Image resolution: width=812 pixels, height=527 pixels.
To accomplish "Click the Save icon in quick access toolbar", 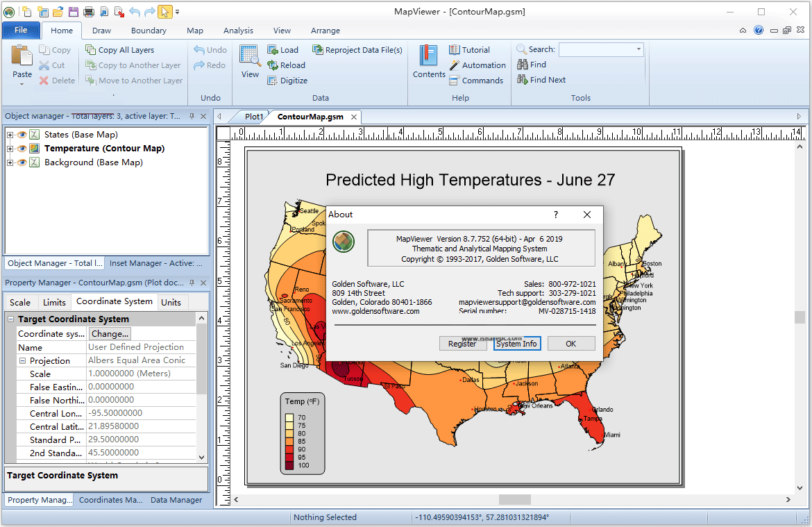I will (x=72, y=11).
